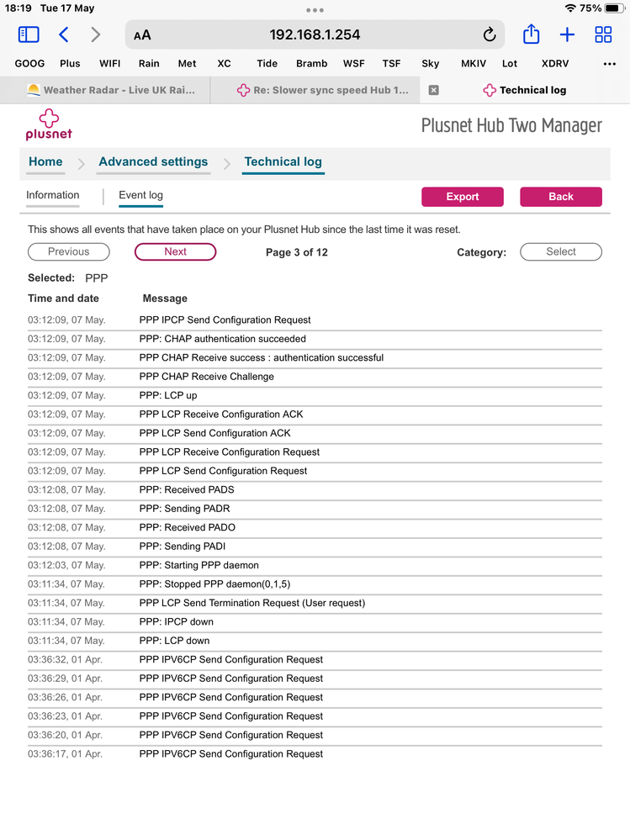Close the middle tab with X icon
The image size is (630, 840).
(434, 90)
